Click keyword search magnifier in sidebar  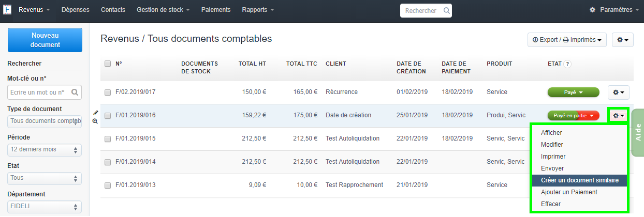coord(75,92)
